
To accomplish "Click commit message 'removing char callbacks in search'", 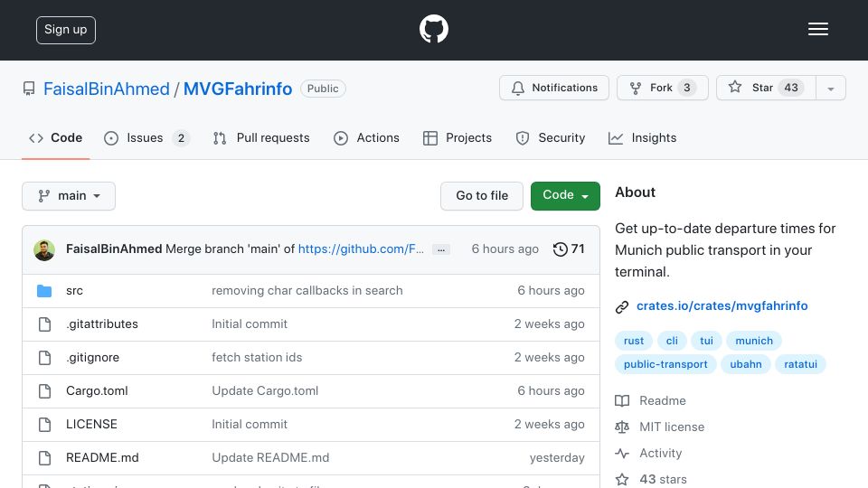I will coord(307,290).
